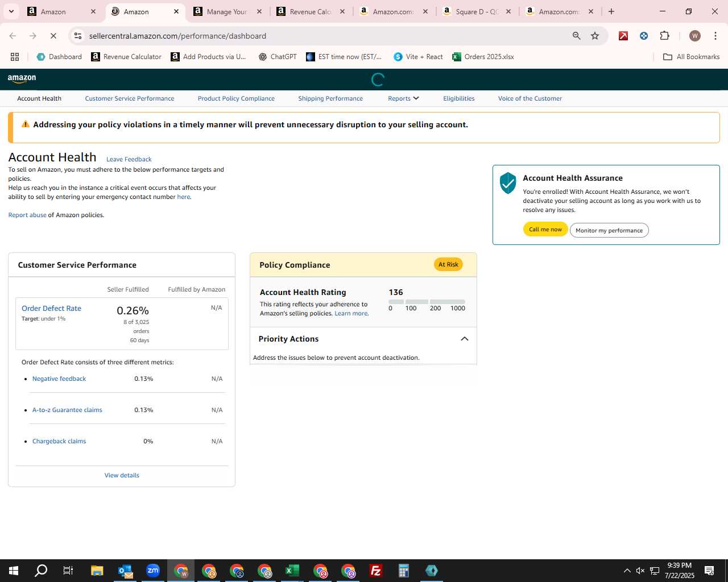Open Shipping Performance tab
Screen dimensions: 728x582
330,98
